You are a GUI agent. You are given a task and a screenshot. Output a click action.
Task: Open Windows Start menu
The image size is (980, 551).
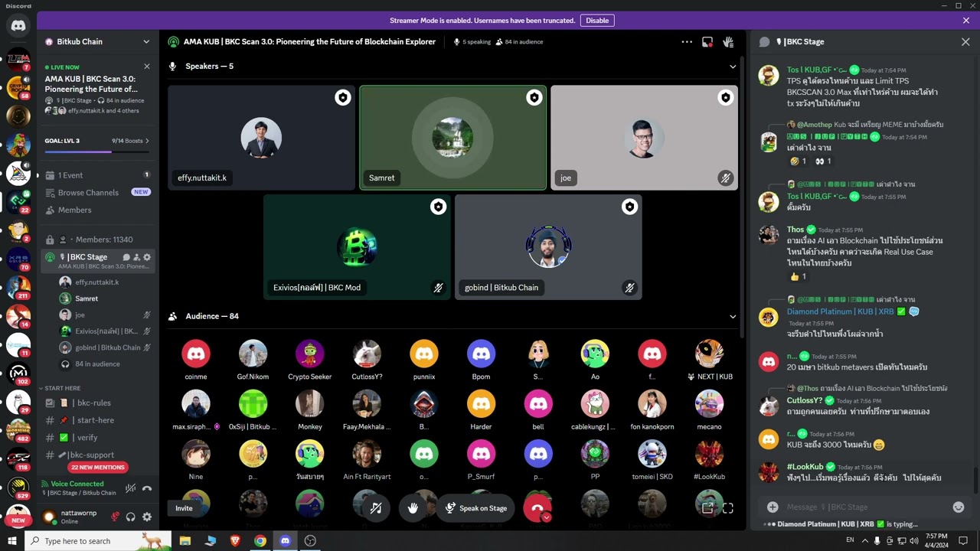pos(11,540)
